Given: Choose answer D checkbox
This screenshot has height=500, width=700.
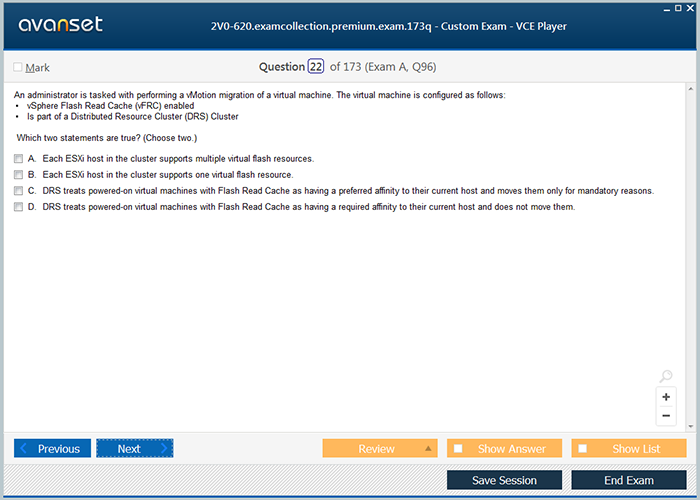Looking at the screenshot, I should pyautogui.click(x=18, y=207).
